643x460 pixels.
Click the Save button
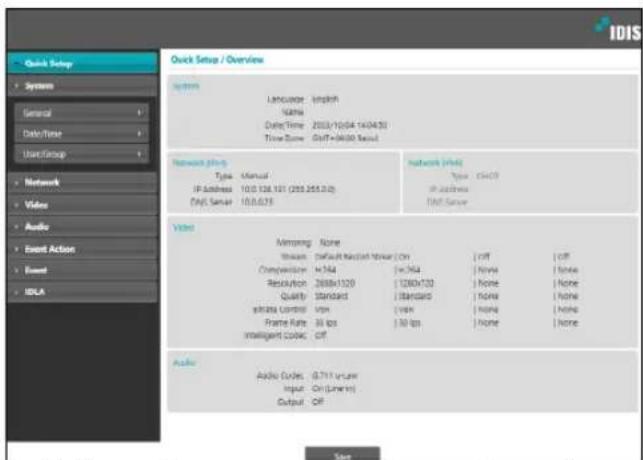pyautogui.click(x=342, y=454)
